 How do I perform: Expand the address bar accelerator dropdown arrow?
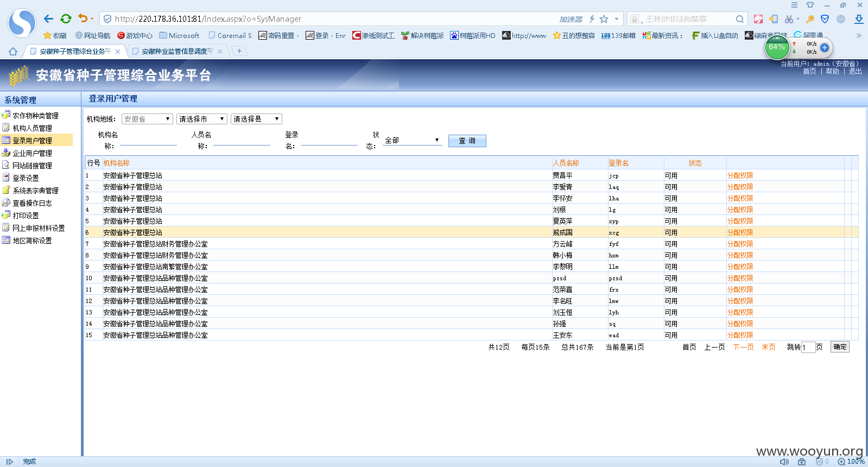pos(617,19)
